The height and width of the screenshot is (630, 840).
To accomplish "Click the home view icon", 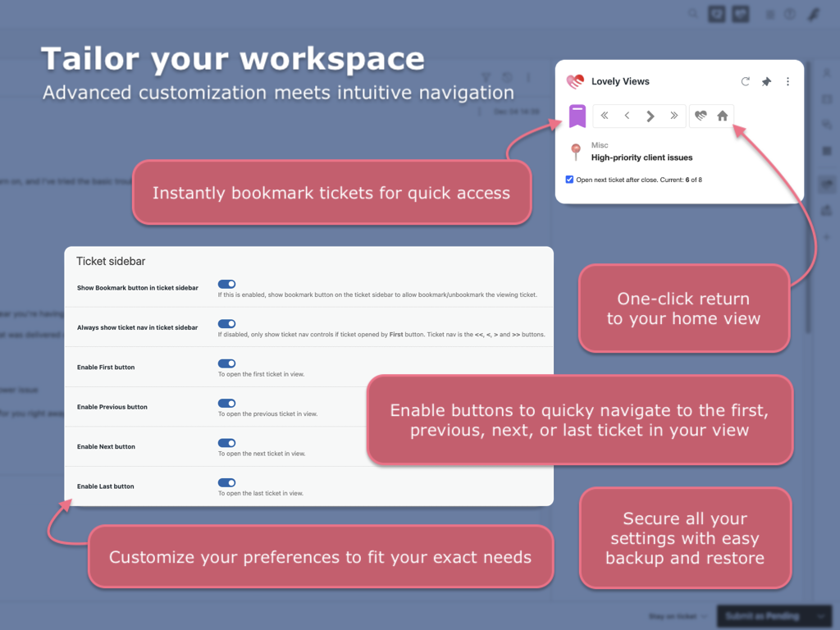I will tap(723, 116).
